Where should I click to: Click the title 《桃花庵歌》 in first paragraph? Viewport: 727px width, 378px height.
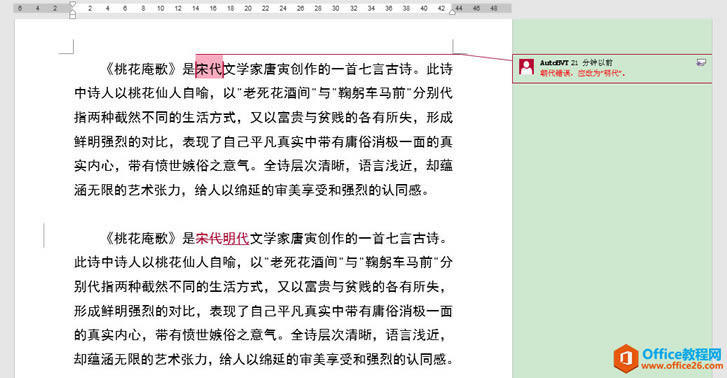(x=140, y=69)
